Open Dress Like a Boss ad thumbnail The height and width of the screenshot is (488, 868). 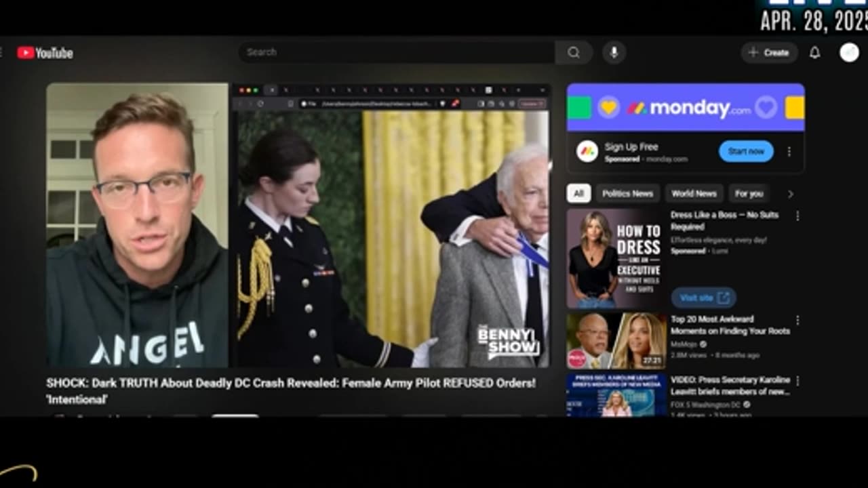coord(616,258)
